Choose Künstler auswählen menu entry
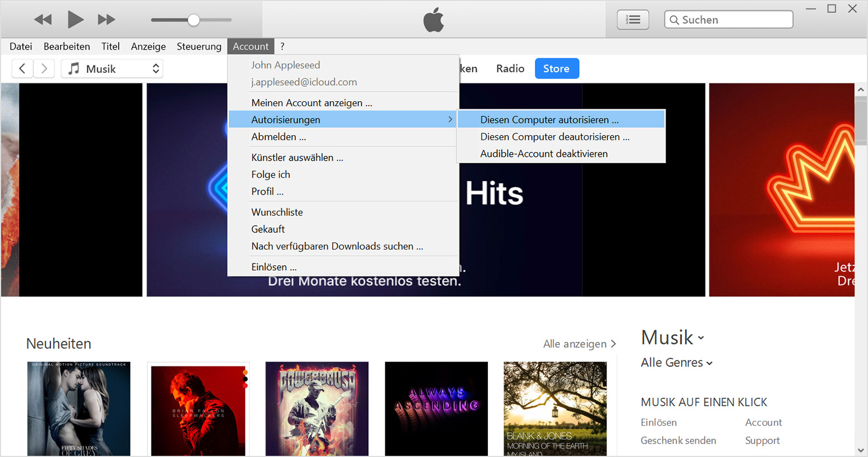This screenshot has width=868, height=457. click(343, 157)
